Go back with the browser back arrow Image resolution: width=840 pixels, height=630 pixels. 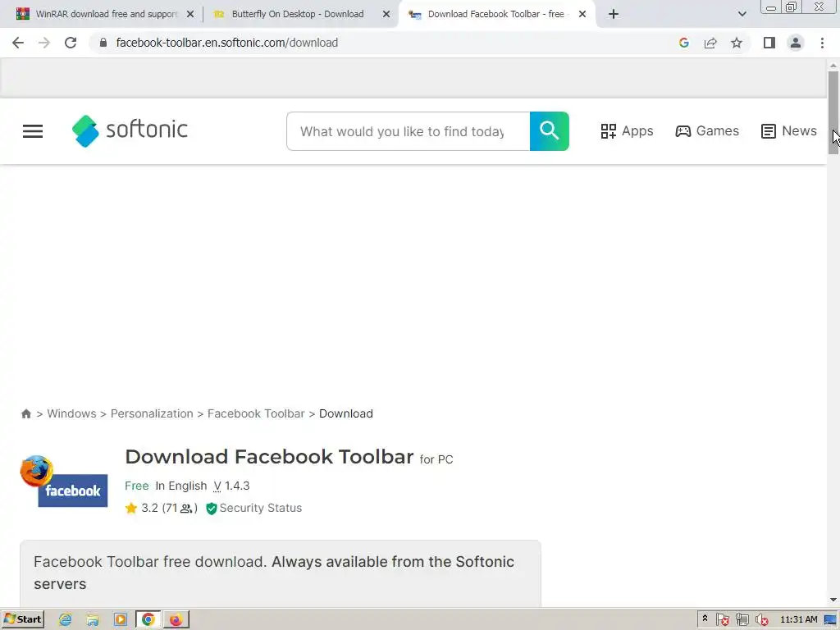18,43
